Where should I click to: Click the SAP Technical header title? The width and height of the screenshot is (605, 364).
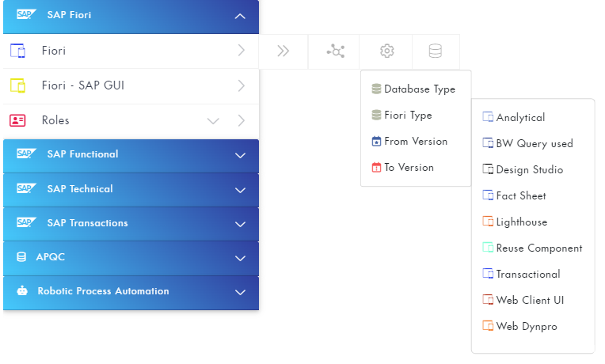(x=80, y=188)
